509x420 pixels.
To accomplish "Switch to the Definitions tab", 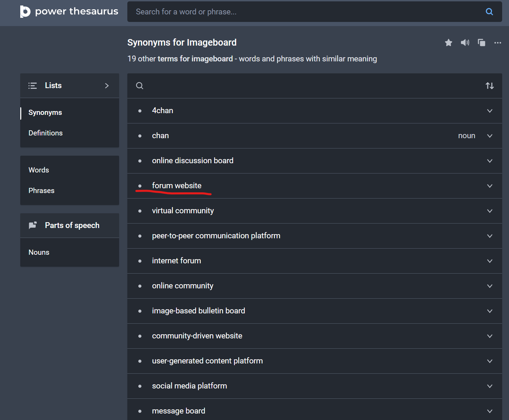I will (x=46, y=133).
